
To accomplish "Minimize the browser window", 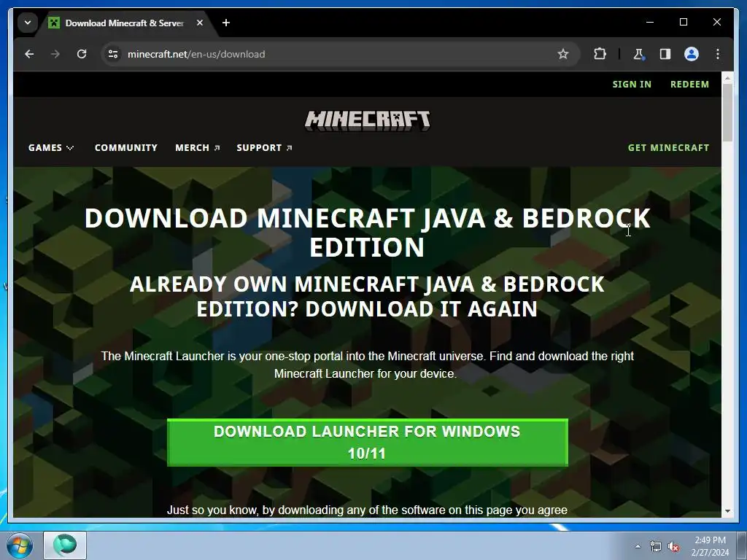I will click(x=650, y=23).
